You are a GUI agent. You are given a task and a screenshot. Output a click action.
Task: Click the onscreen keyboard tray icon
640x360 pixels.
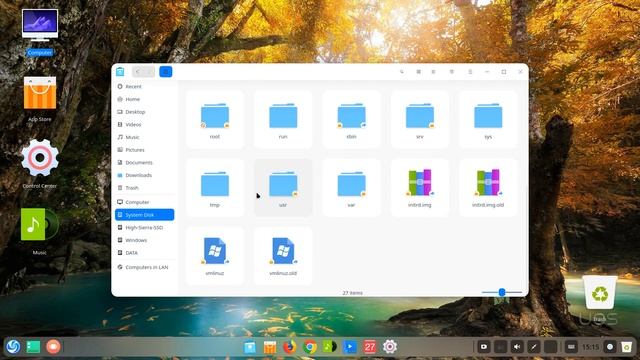tap(571, 347)
